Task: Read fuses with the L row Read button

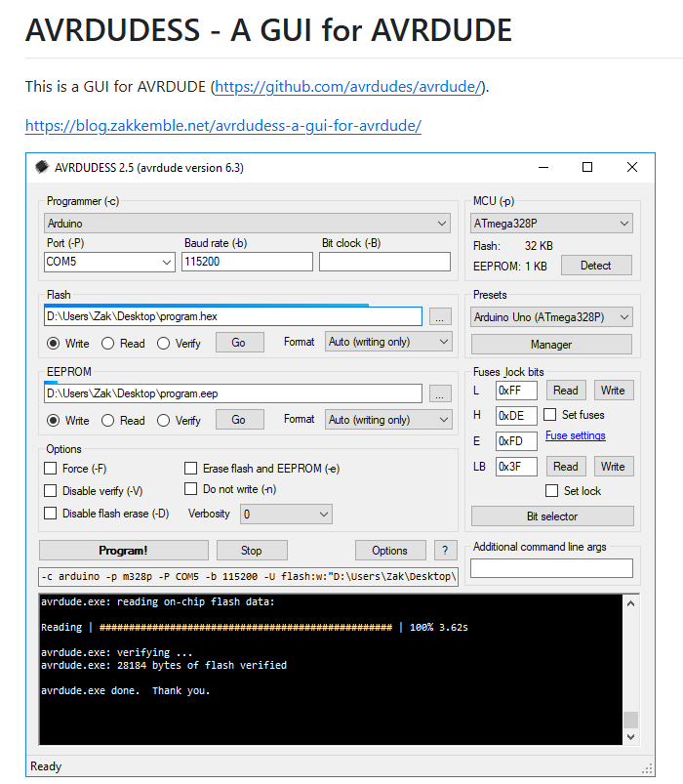Action: pyautogui.click(x=566, y=391)
